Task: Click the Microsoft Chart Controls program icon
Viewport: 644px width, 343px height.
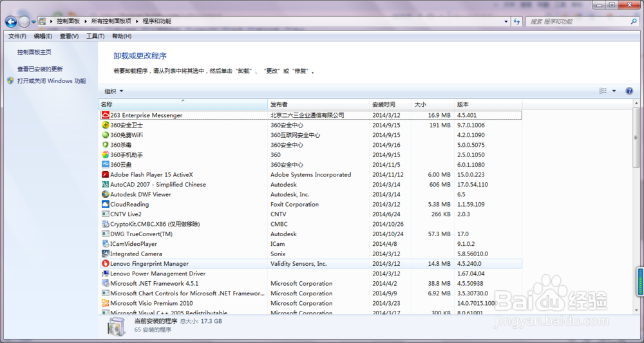Action: pyautogui.click(x=105, y=293)
